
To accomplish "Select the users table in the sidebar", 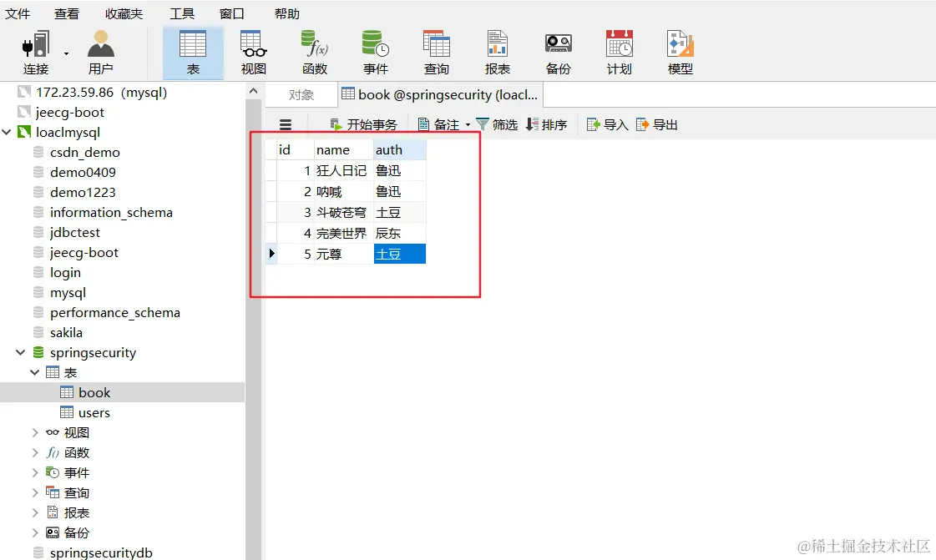I will click(94, 412).
